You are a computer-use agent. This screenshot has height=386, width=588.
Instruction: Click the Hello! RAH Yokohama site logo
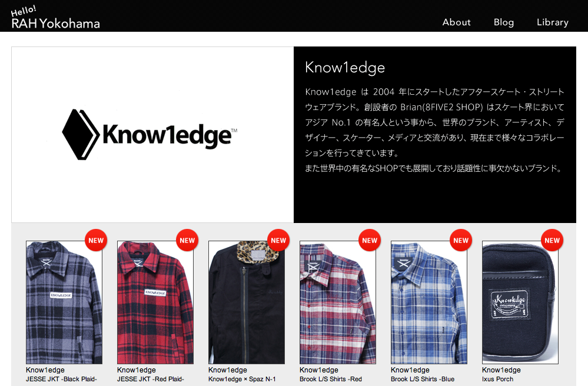pos(55,18)
